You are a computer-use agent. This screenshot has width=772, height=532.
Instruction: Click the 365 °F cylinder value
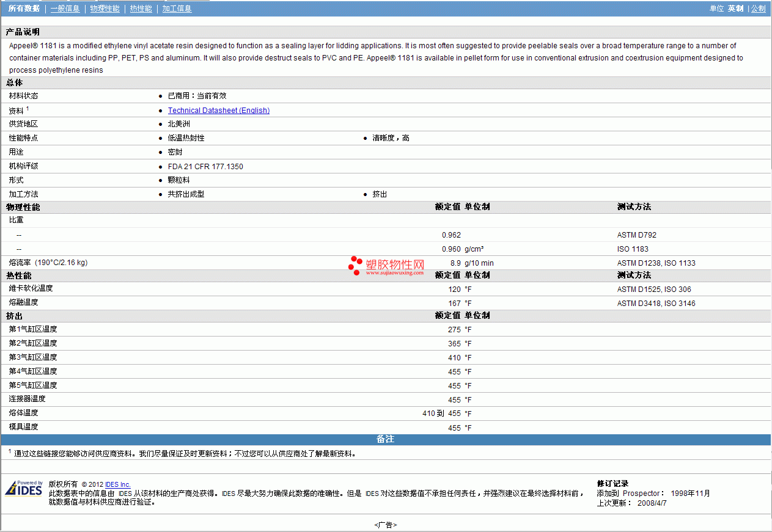click(460, 343)
